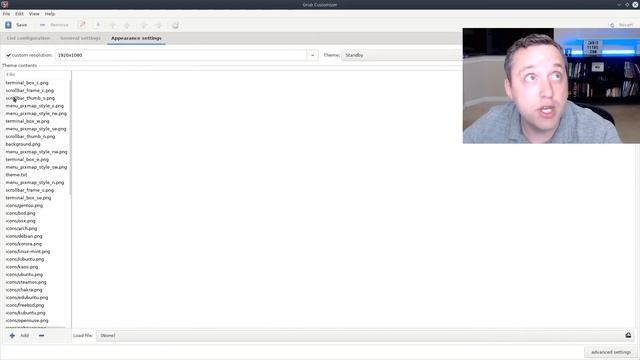Screen dimensions: 640x360
Task: Select menu_pixmap_style_s.png file
Action: 35,106
